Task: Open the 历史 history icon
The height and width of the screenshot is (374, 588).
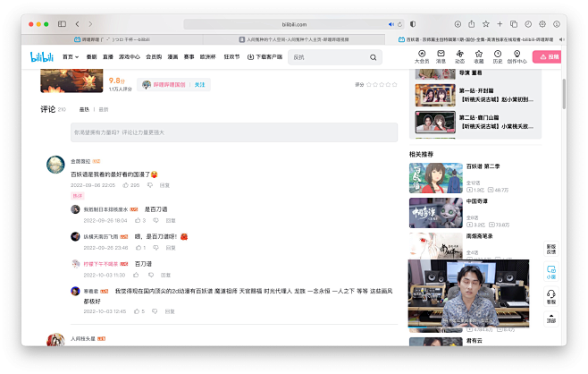Action: coord(498,56)
